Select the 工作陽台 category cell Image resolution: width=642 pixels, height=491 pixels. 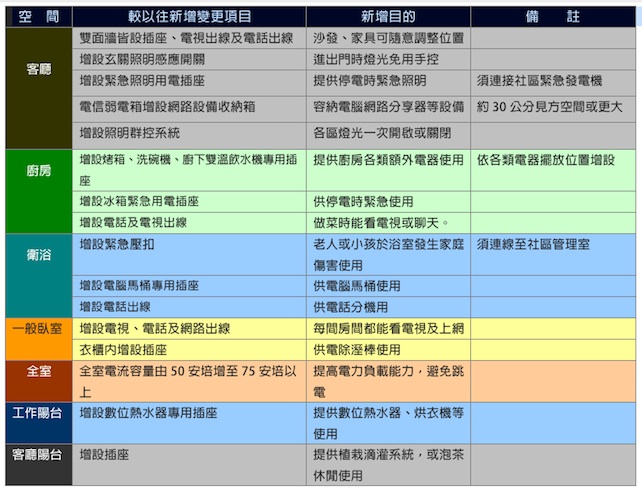(x=38, y=412)
